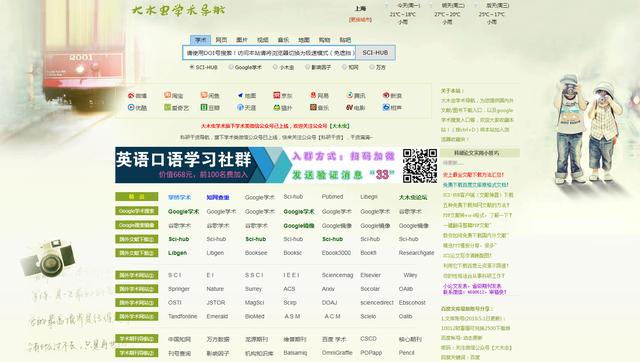Click the 音乐 icon in the site shortcuts grid
Image resolution: width=640 pixels, height=362 pixels.
tap(319, 108)
